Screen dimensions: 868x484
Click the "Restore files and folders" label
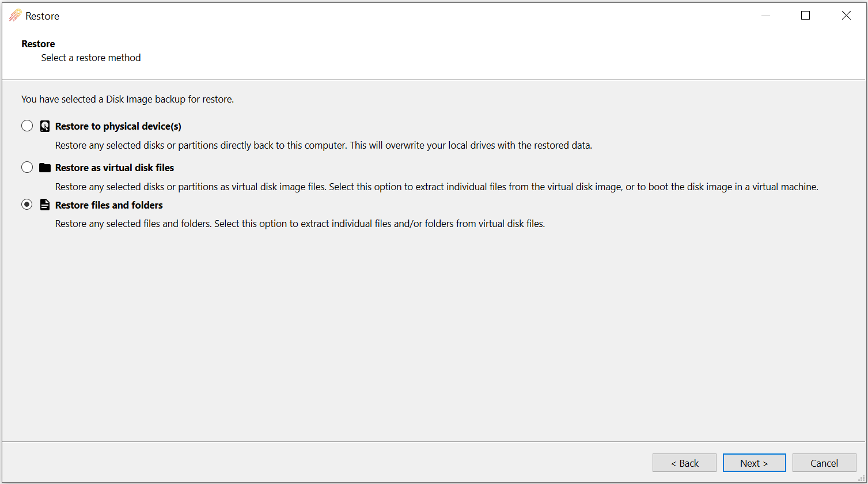[109, 205]
